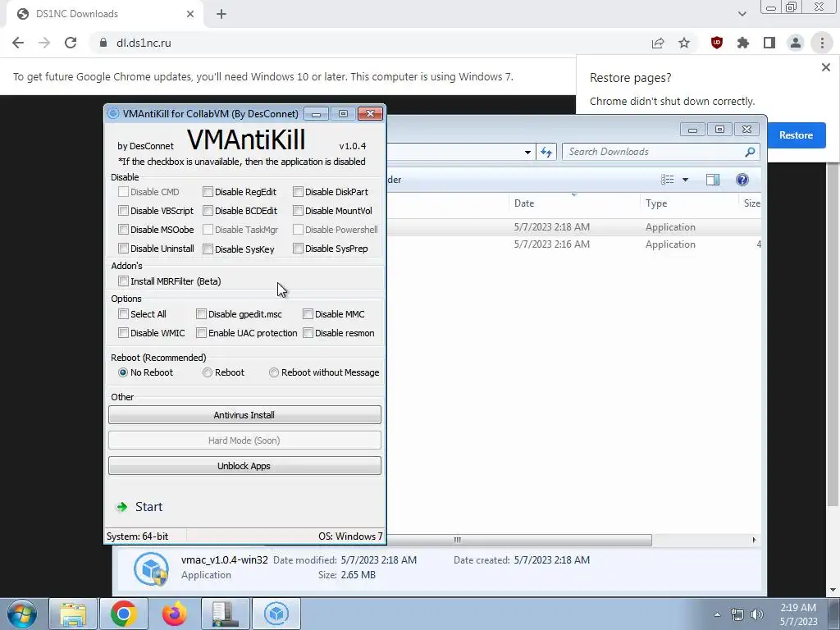Expand the Explorer address bar dropdown arrow
The width and height of the screenshot is (840, 630).
coord(527,152)
